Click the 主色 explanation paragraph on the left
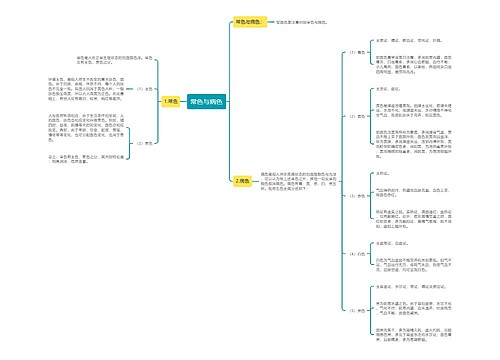 click(x=86, y=89)
